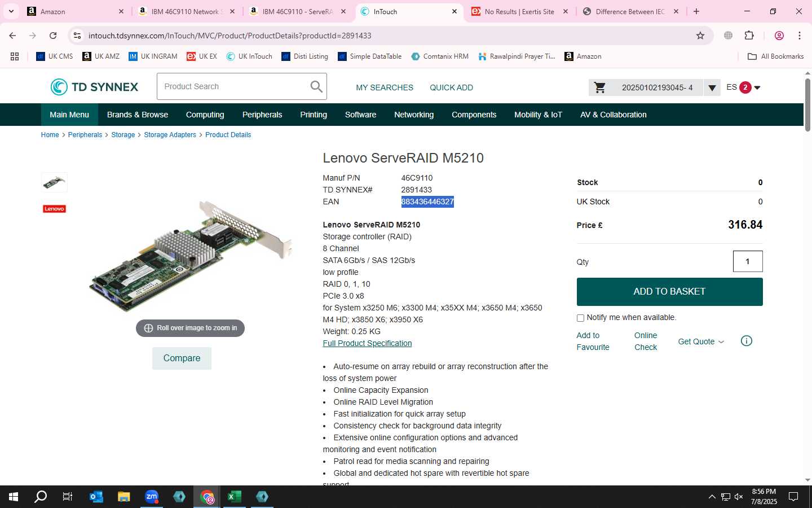Screen dimensions: 812x508
Task: Switch to the Difference Between IEC tab
Action: [x=630, y=11]
